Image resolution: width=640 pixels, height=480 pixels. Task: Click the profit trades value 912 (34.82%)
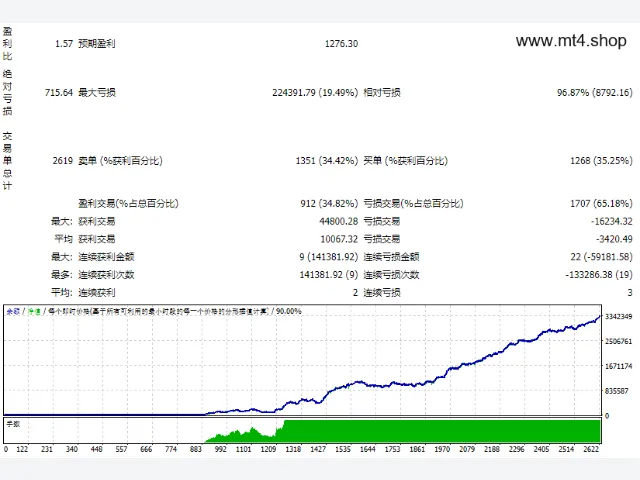(x=329, y=203)
